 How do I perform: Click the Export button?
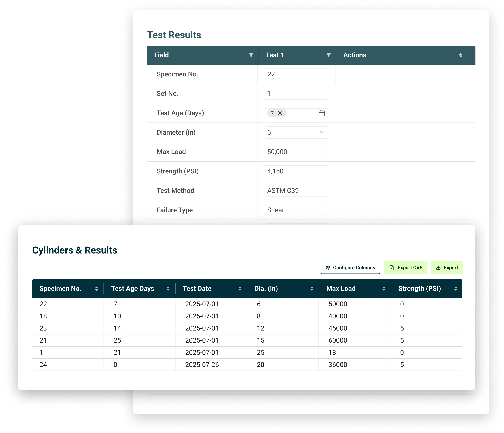pyautogui.click(x=447, y=268)
